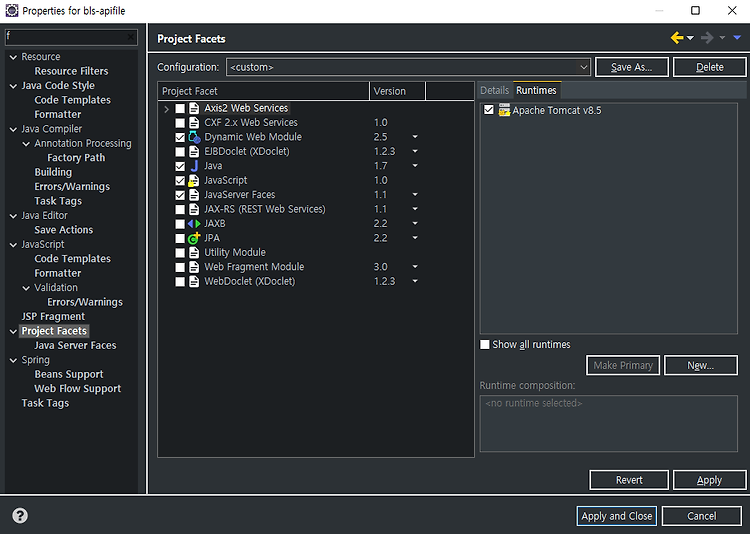Image resolution: width=750 pixels, height=534 pixels.
Task: Click the Delete configuration button
Action: (x=709, y=67)
